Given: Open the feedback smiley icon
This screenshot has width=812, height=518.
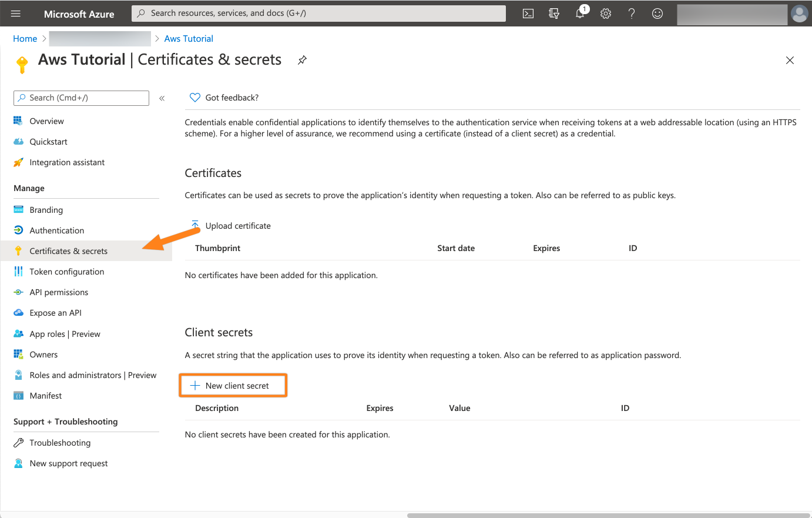Looking at the screenshot, I should coord(657,14).
